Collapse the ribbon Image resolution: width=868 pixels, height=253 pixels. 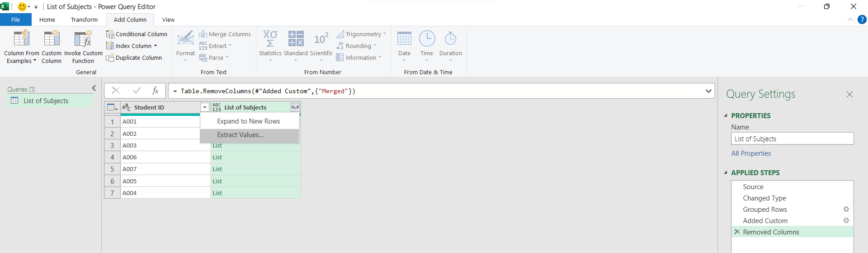pyautogui.click(x=850, y=19)
